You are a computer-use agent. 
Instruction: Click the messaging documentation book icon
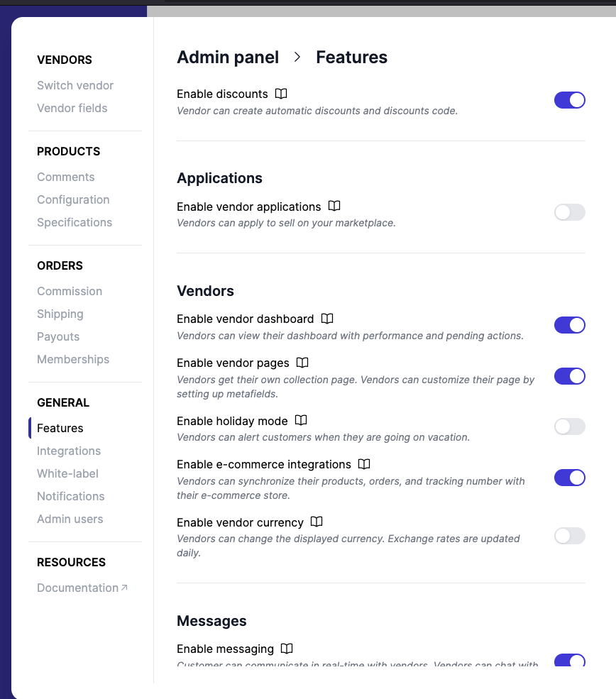286,648
